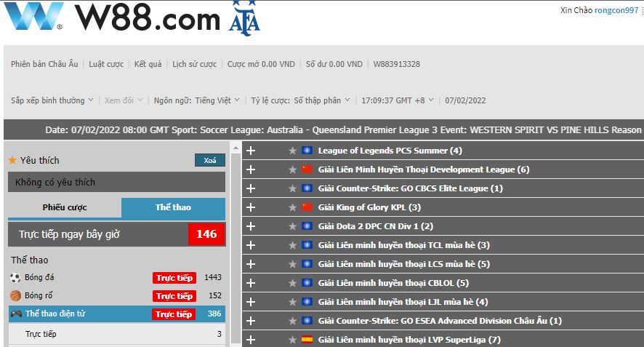644x347 pixels.
Task: Click flag icon of League of Legends PCS Summer
Action: click(x=307, y=151)
